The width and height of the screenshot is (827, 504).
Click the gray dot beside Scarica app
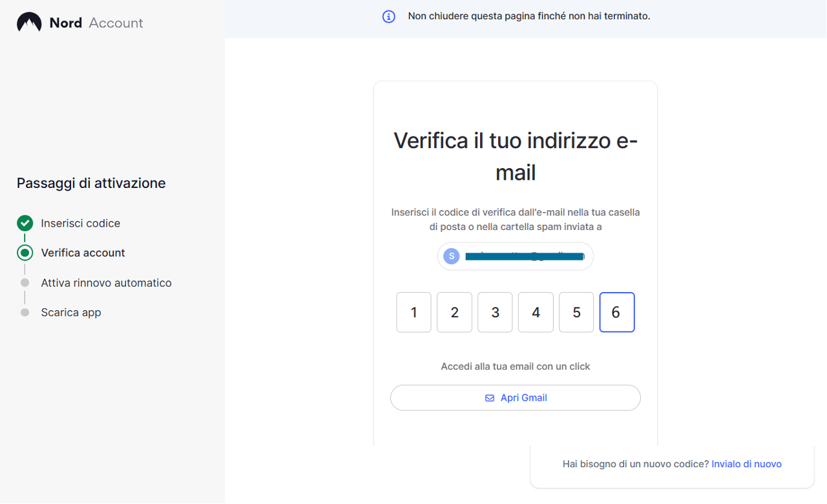pyautogui.click(x=25, y=313)
